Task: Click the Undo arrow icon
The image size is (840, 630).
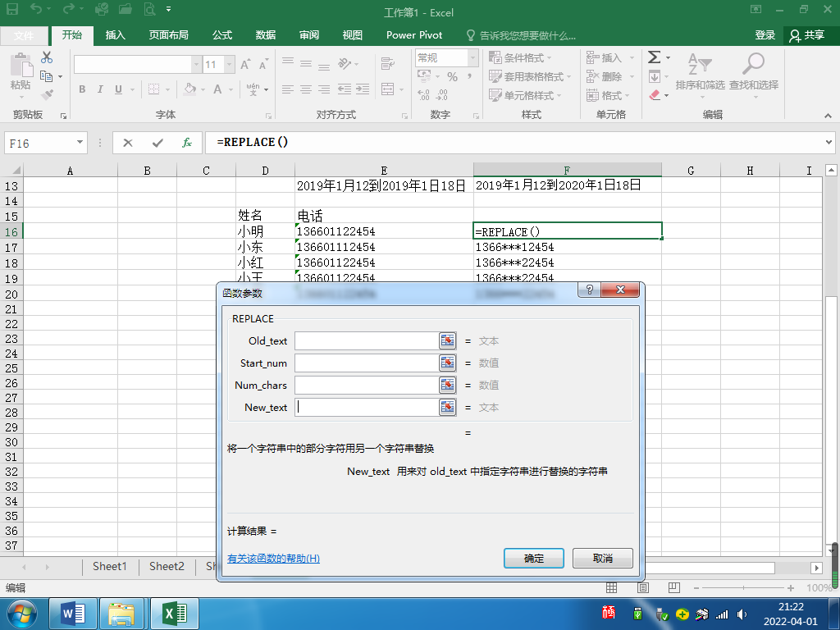Action: click(36, 8)
